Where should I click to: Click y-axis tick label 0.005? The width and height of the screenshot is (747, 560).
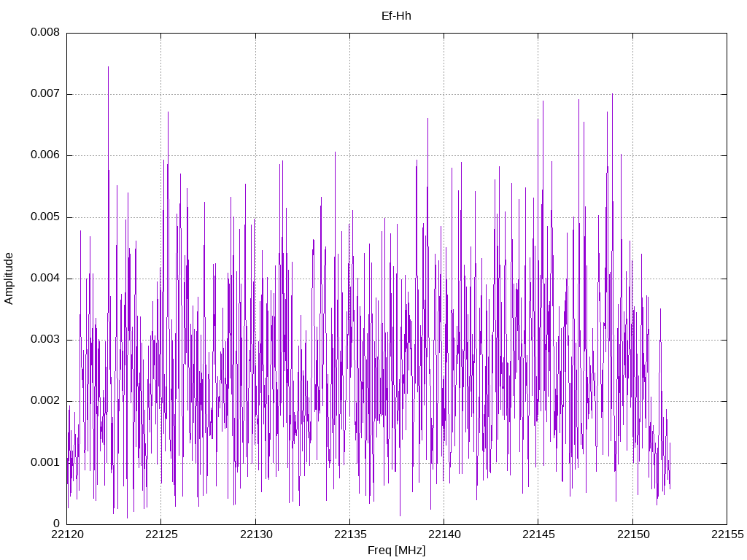pyautogui.click(x=45, y=217)
